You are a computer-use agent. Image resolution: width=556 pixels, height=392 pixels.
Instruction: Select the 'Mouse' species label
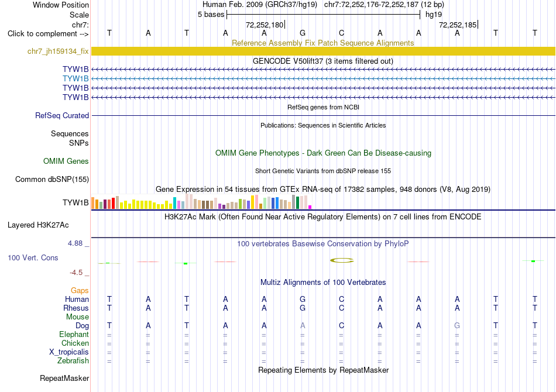click(77, 317)
